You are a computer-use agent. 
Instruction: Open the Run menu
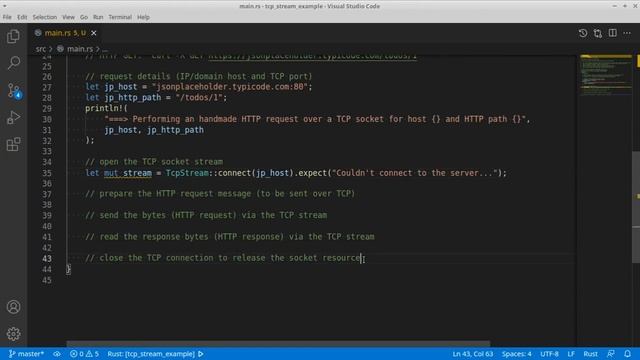pos(98,17)
